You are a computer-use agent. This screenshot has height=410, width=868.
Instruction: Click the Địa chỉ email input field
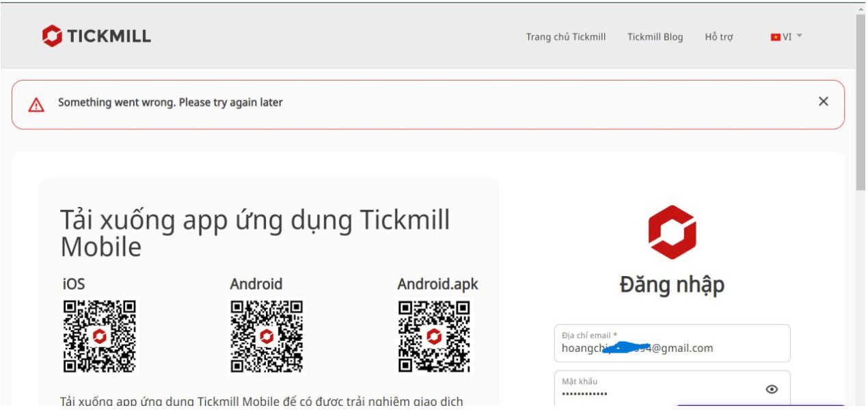coord(672,343)
